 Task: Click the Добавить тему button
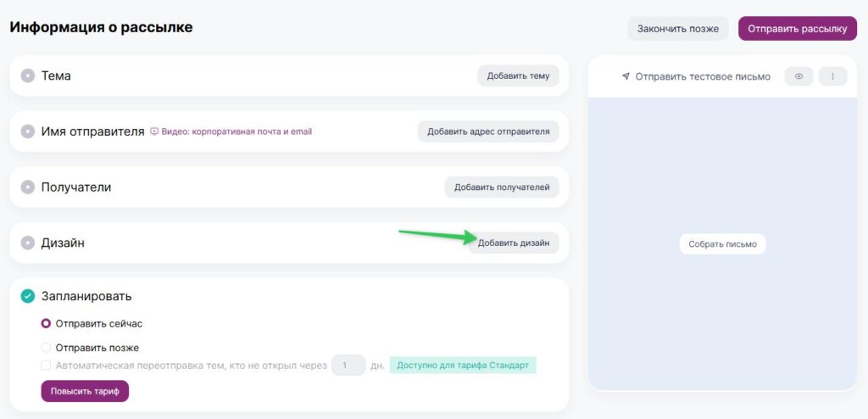tap(518, 76)
